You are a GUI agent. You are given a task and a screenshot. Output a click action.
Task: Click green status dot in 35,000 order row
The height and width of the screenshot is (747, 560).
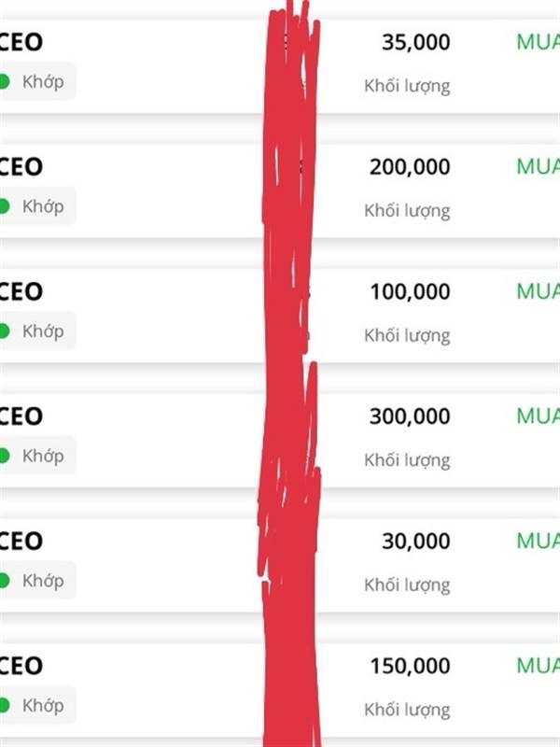[x=4, y=81]
